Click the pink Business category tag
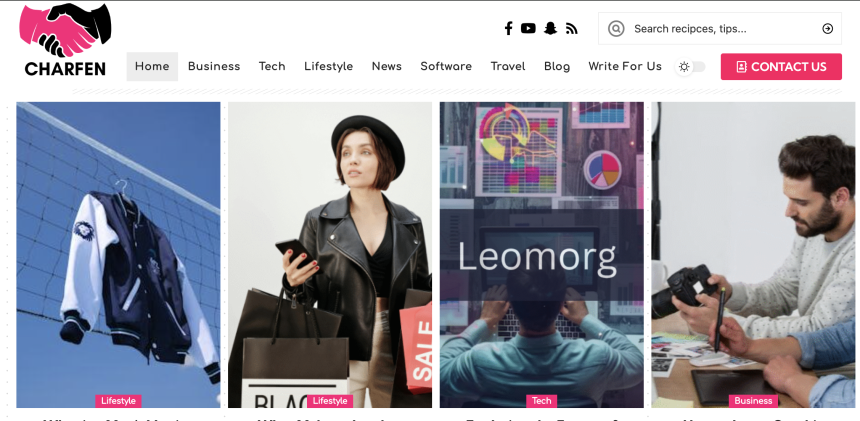This screenshot has height=421, width=860. (x=753, y=401)
